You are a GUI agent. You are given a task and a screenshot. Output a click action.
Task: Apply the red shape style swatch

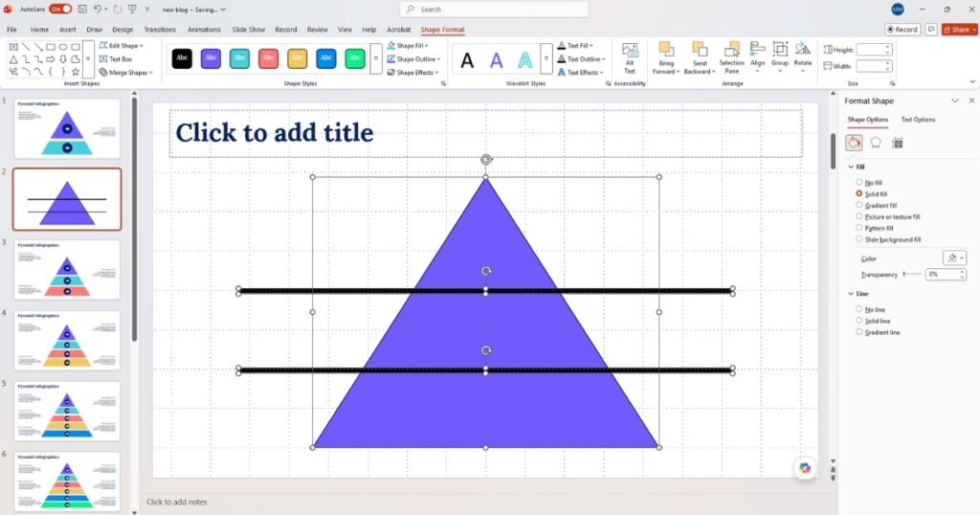click(268, 58)
